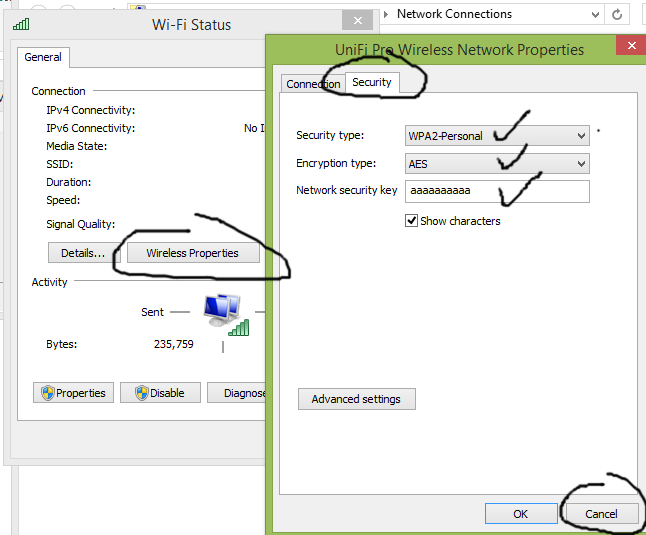Click the Wi-Fi signal icon in the Wi-Fi Status title bar

21,24
